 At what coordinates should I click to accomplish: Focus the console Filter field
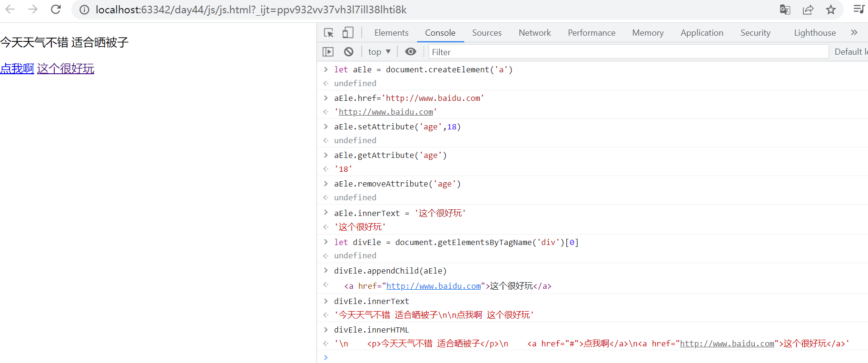pos(629,52)
